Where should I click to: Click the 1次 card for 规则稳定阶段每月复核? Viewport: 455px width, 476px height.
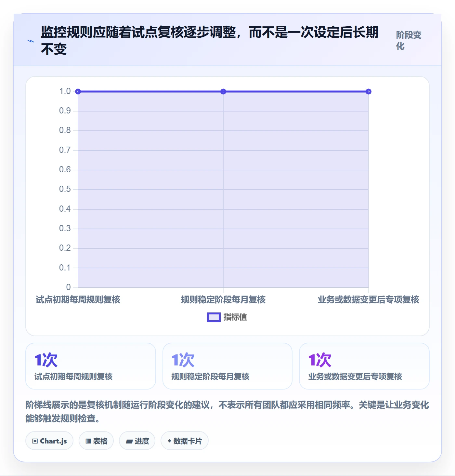pyautogui.click(x=227, y=366)
